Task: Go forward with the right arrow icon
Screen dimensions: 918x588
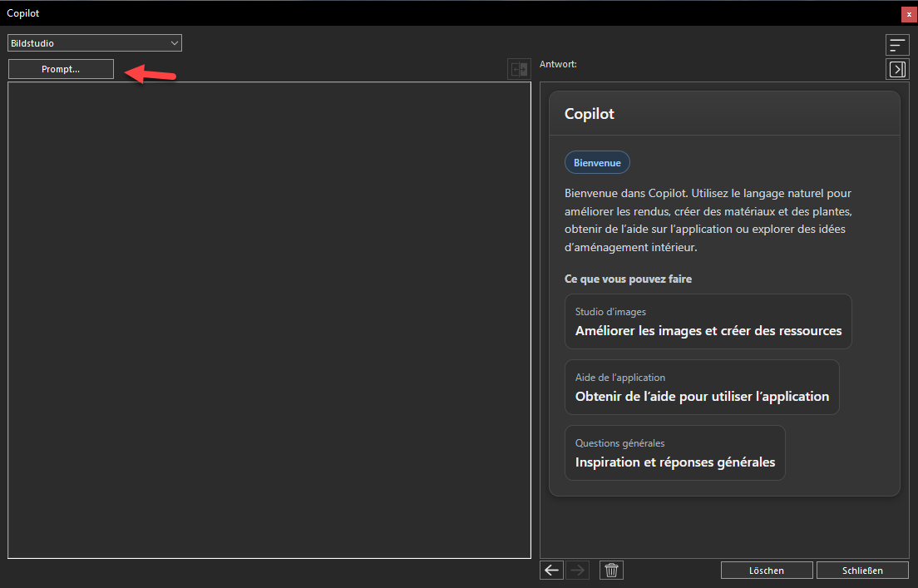Action: tap(577, 570)
